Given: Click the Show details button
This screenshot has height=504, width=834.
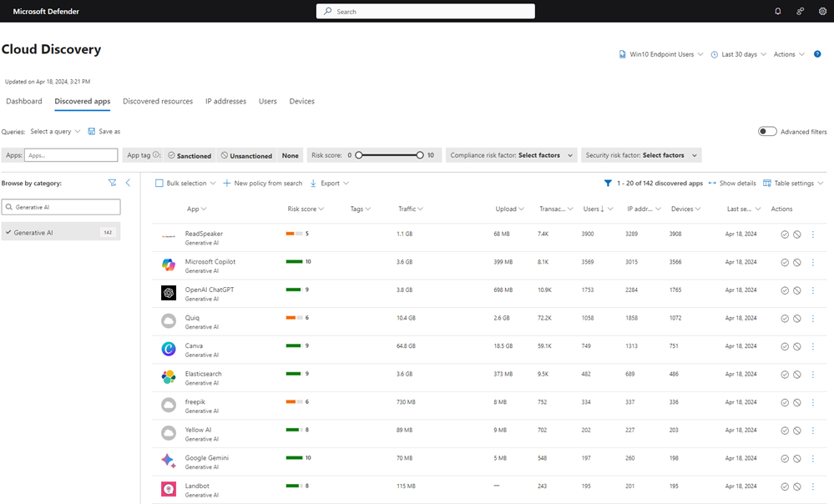Looking at the screenshot, I should [x=732, y=183].
